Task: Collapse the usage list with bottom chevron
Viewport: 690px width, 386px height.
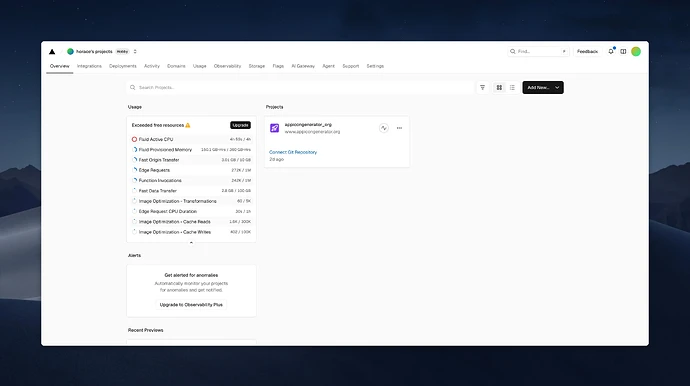Action: (191, 242)
